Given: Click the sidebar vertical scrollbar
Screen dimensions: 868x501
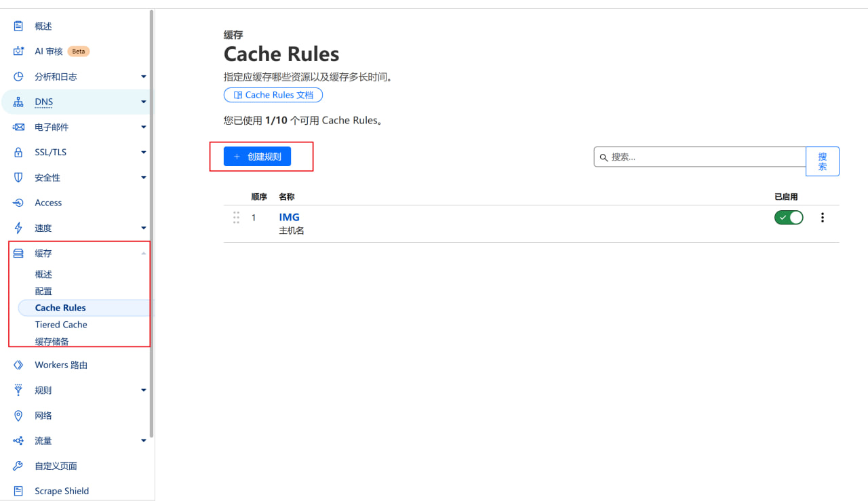Looking at the screenshot, I should pyautogui.click(x=152, y=224).
